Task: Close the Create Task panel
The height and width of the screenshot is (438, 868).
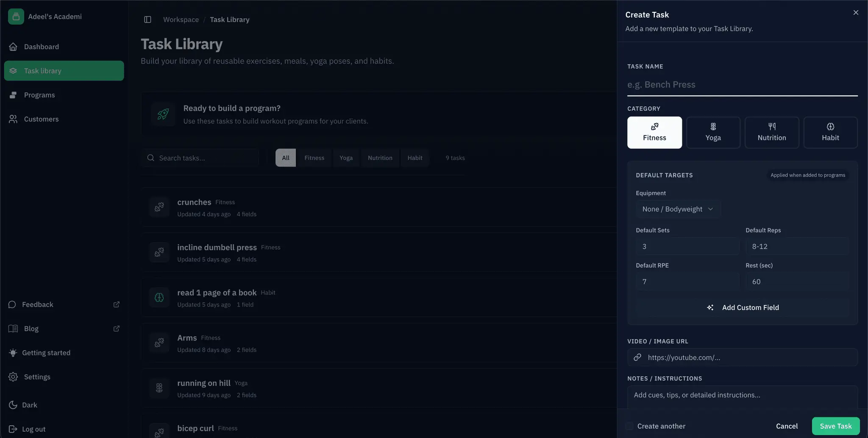Action: click(x=856, y=13)
